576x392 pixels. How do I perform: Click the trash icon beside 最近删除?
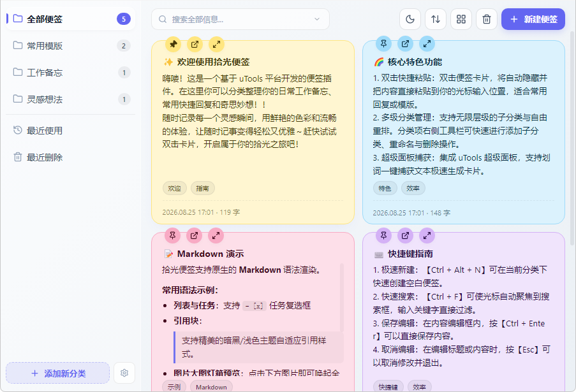point(18,157)
